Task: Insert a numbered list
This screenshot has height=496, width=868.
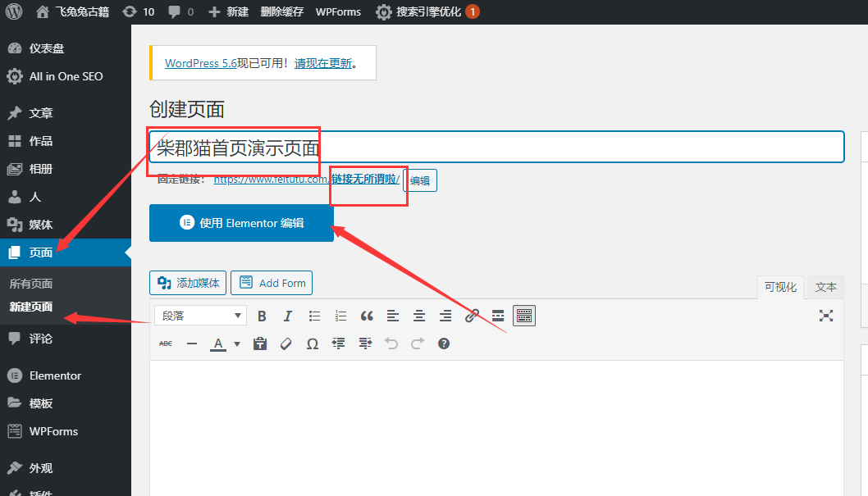Action: point(340,316)
